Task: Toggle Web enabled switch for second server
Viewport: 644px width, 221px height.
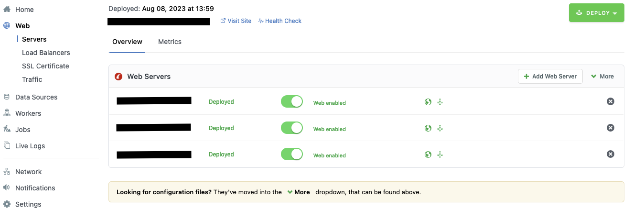Action: point(292,128)
